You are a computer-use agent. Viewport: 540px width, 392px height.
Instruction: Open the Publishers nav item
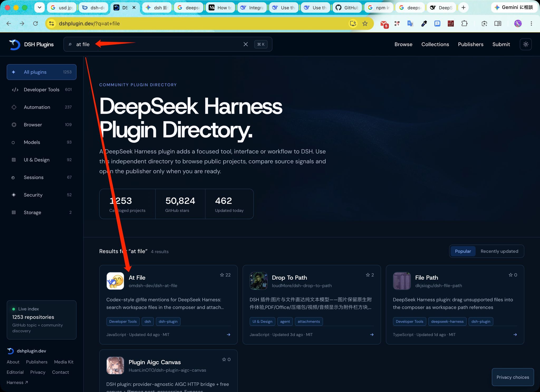[x=471, y=44]
